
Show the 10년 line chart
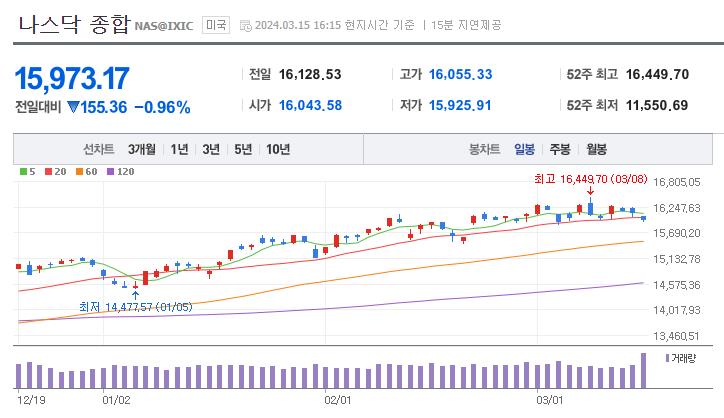click(x=278, y=149)
